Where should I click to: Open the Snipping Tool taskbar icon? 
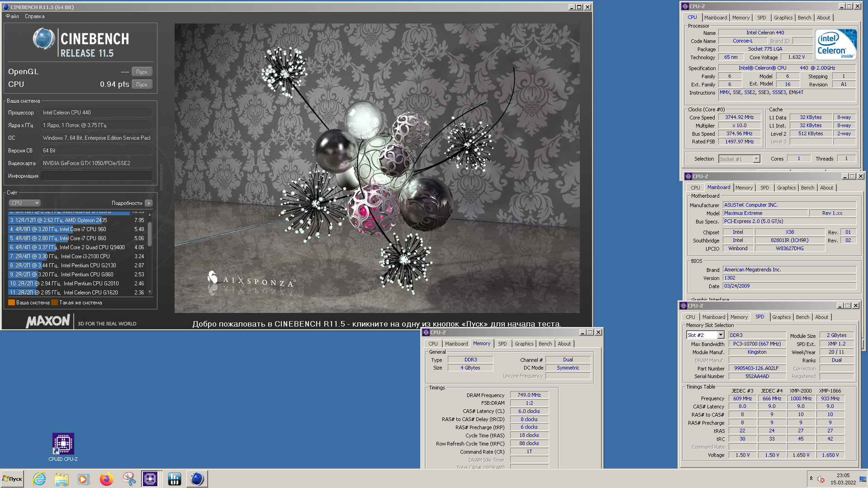[x=129, y=479]
